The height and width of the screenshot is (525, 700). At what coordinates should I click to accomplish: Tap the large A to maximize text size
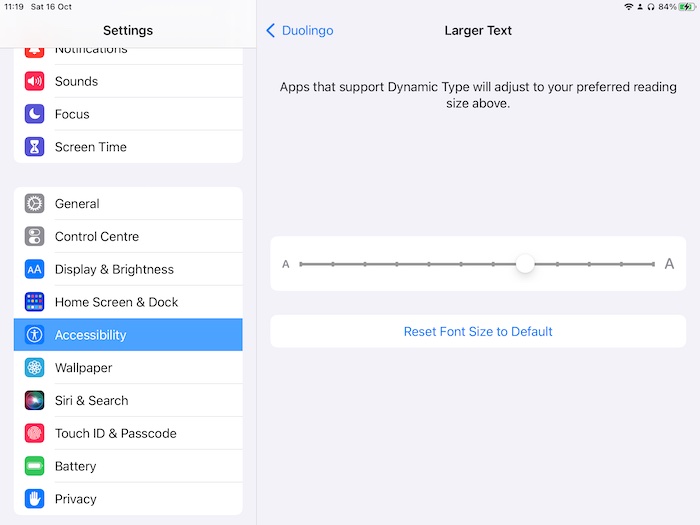click(x=669, y=264)
